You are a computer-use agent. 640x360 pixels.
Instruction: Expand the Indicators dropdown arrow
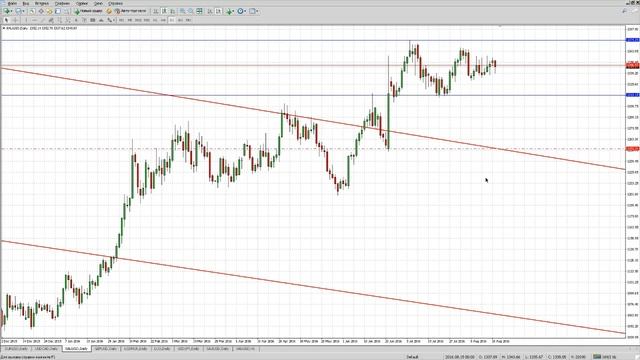233,11
